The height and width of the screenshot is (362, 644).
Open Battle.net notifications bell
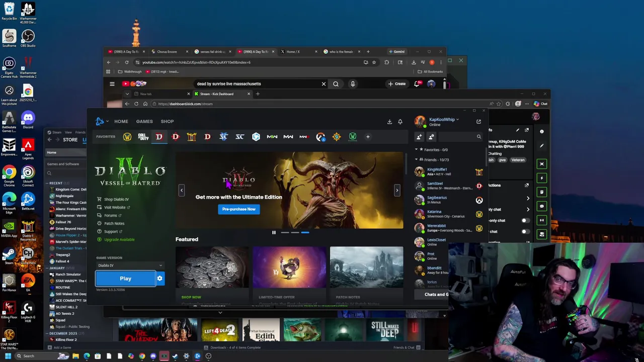pyautogui.click(x=400, y=122)
